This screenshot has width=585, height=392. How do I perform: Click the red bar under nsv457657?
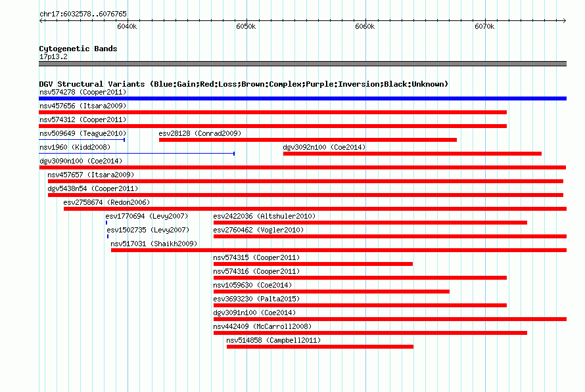[306, 181]
